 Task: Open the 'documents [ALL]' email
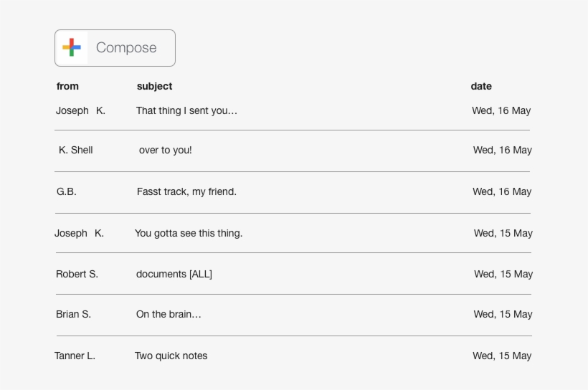[174, 274]
